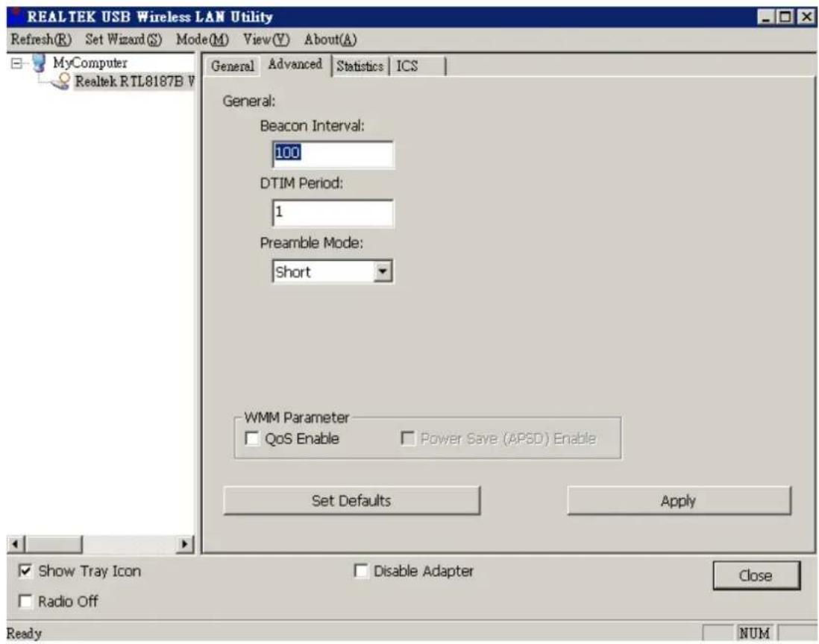Viewport: 819px width, 644px height.
Task: Toggle Power Save (APSD) Enable checkbox
Action: (407, 438)
